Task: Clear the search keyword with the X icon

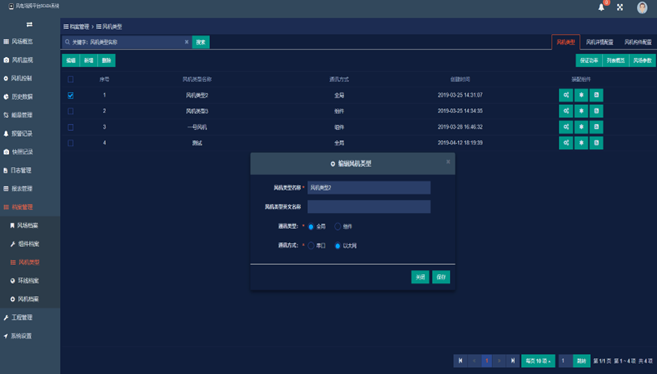Action: point(186,42)
